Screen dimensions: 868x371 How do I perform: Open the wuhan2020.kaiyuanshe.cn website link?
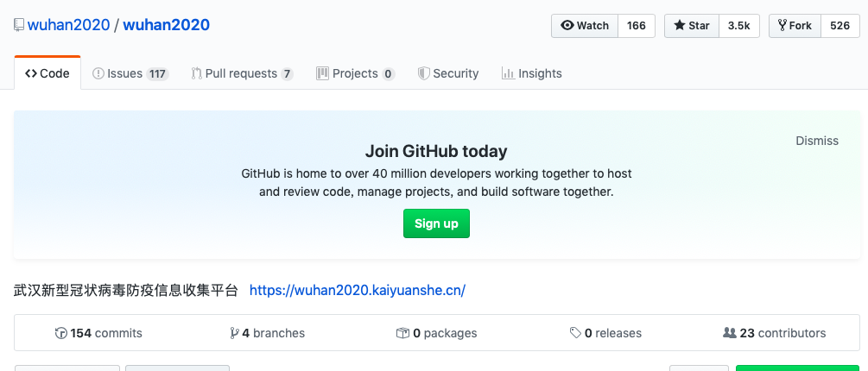[358, 290]
